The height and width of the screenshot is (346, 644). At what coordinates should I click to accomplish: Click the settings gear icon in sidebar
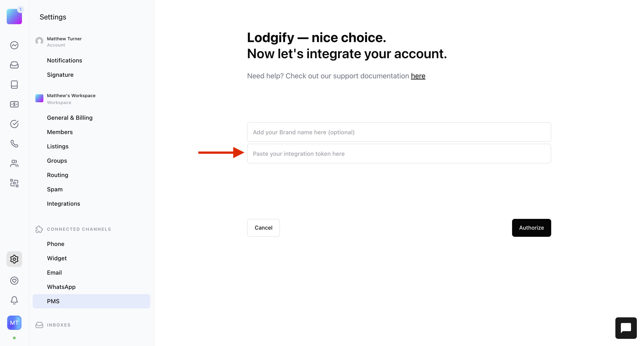tap(14, 259)
